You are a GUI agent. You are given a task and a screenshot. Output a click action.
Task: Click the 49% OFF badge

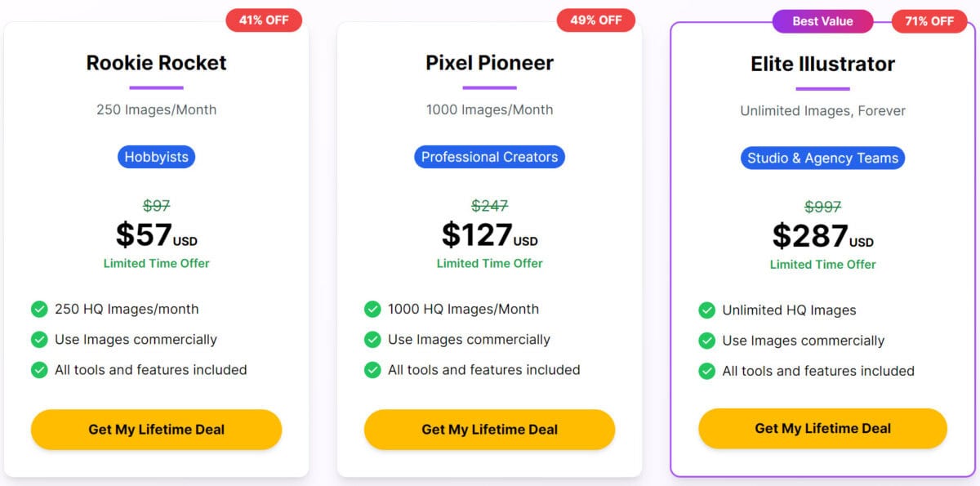[596, 20]
